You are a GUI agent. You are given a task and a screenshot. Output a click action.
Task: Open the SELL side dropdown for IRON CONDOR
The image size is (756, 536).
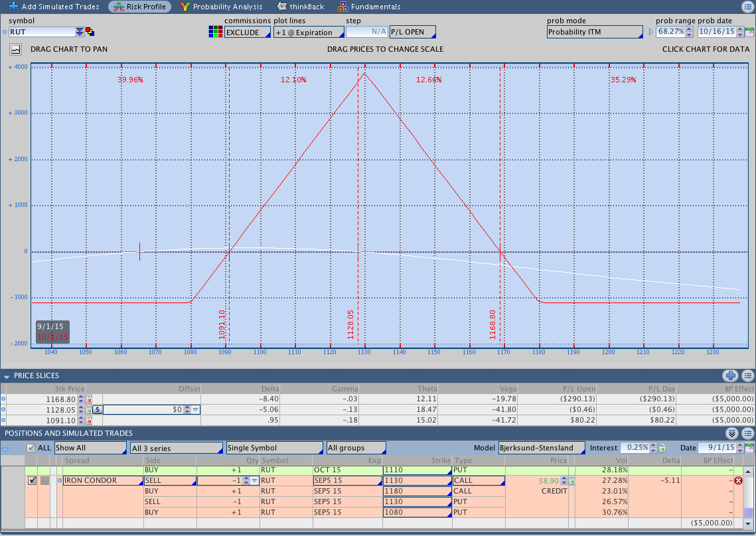pyautogui.click(x=170, y=480)
